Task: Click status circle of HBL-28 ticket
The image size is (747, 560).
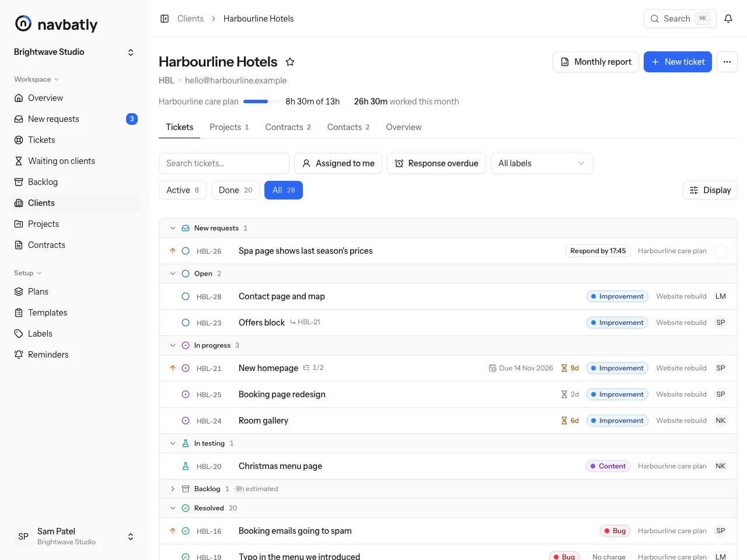Action: point(186,296)
